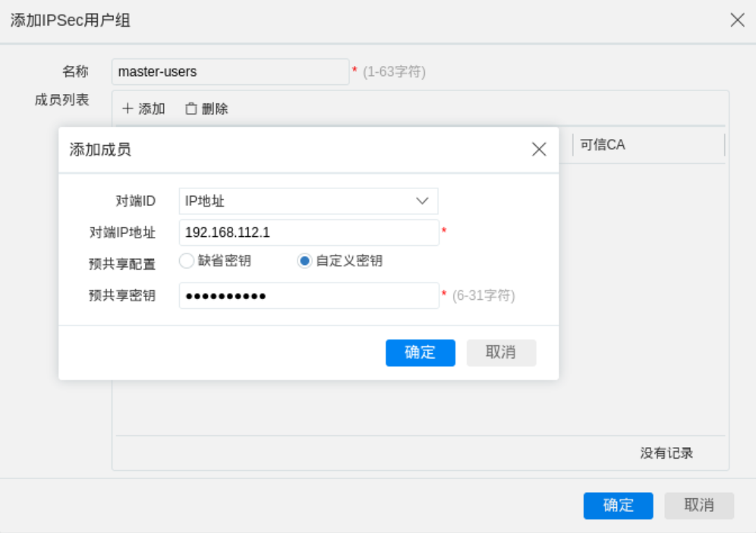Viewport: 756px width, 533px height.
Task: Focus the 预共享密钥 password field
Action: [x=308, y=295]
